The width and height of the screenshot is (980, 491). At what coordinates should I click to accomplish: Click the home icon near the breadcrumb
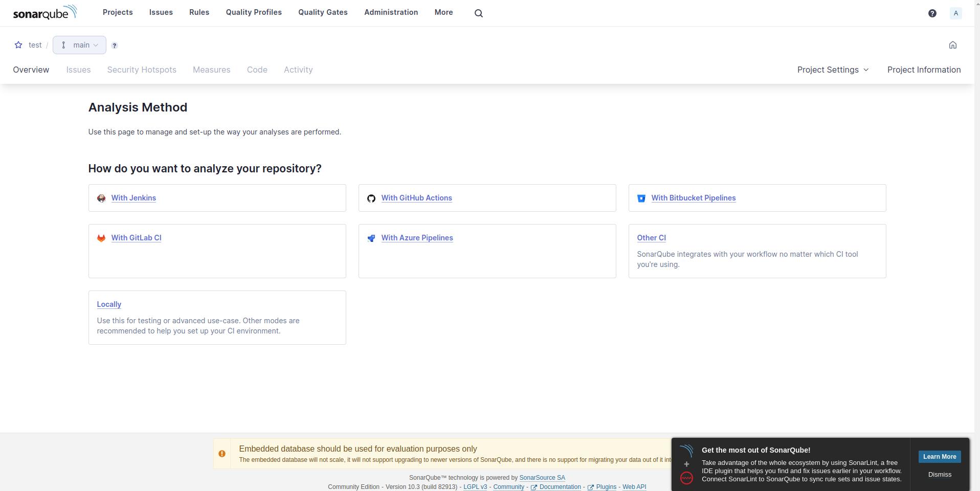(x=953, y=45)
